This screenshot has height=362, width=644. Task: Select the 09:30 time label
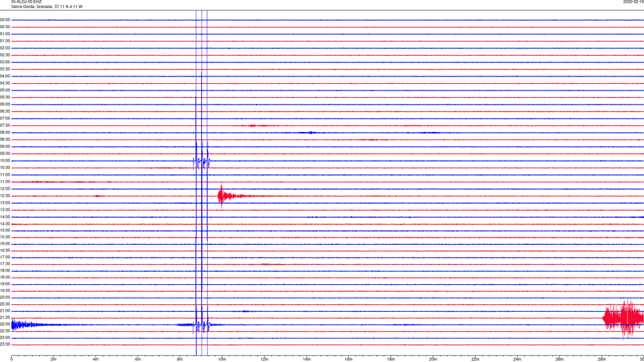[x=5, y=154]
